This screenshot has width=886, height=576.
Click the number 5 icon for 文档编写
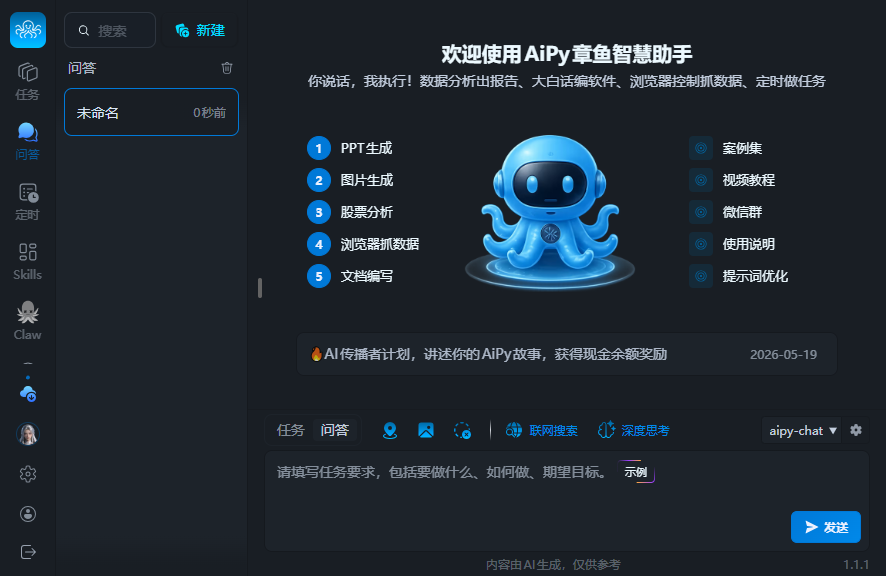click(319, 276)
